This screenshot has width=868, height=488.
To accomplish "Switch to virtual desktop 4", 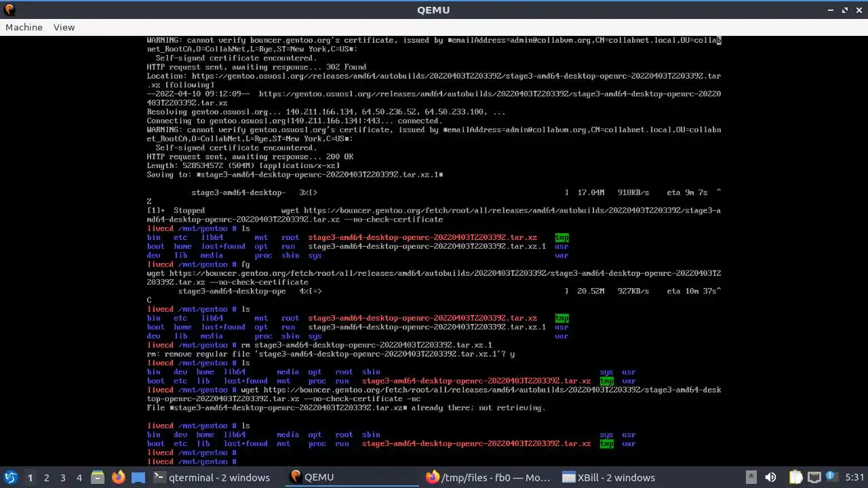I will pyautogui.click(x=79, y=477).
